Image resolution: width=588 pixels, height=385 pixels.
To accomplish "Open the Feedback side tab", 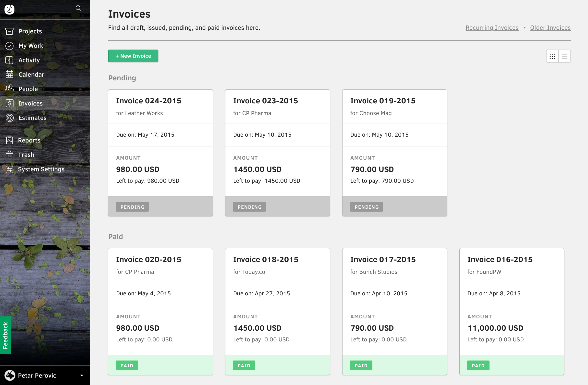I will (x=5, y=335).
